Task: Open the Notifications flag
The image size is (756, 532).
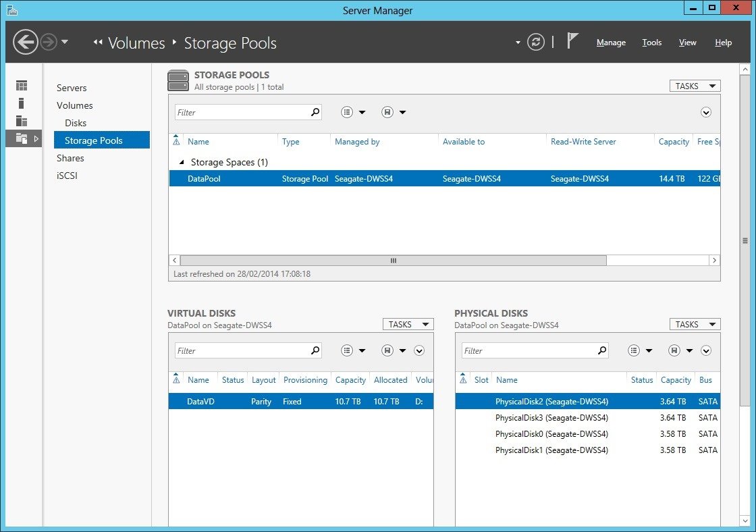Action: (x=572, y=41)
